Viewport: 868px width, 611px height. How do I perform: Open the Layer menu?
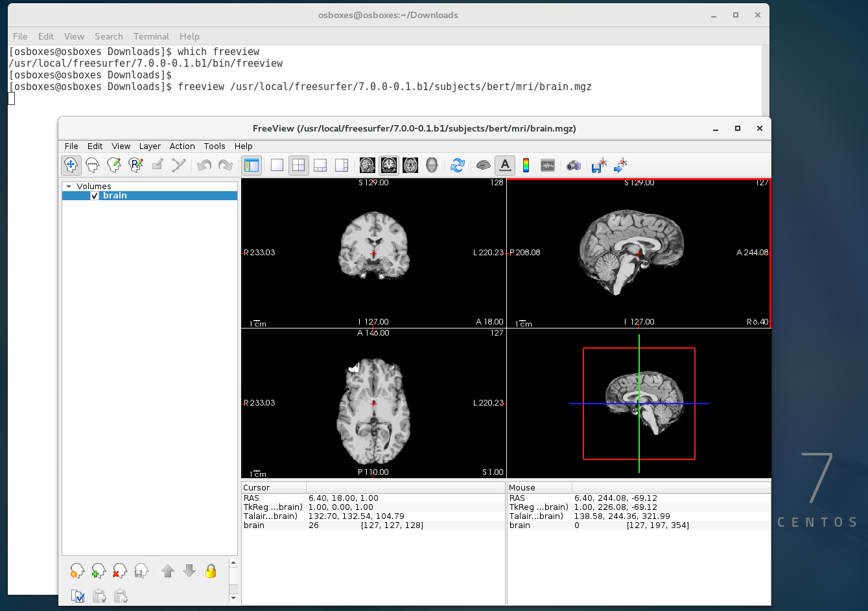pyautogui.click(x=150, y=146)
